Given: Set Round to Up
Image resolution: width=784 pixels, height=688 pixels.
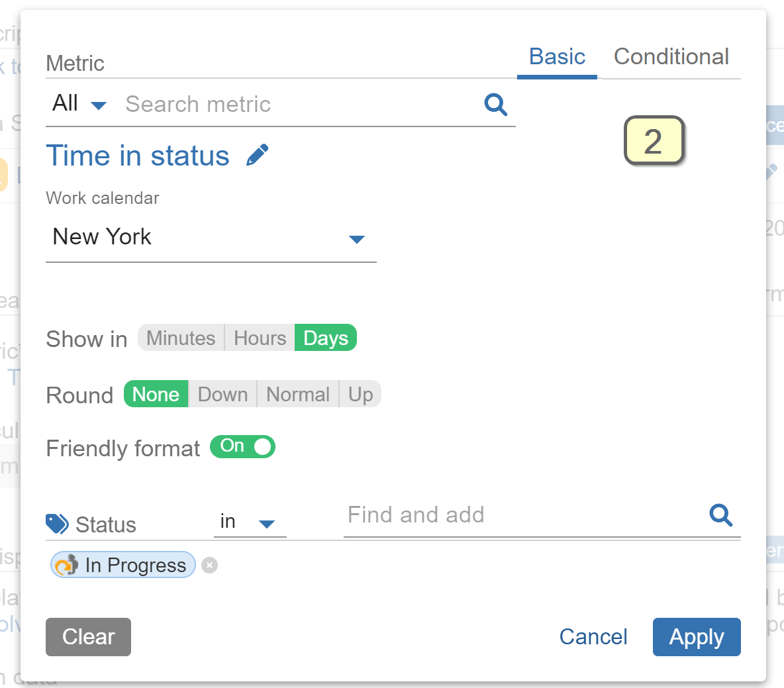Looking at the screenshot, I should 360,394.
